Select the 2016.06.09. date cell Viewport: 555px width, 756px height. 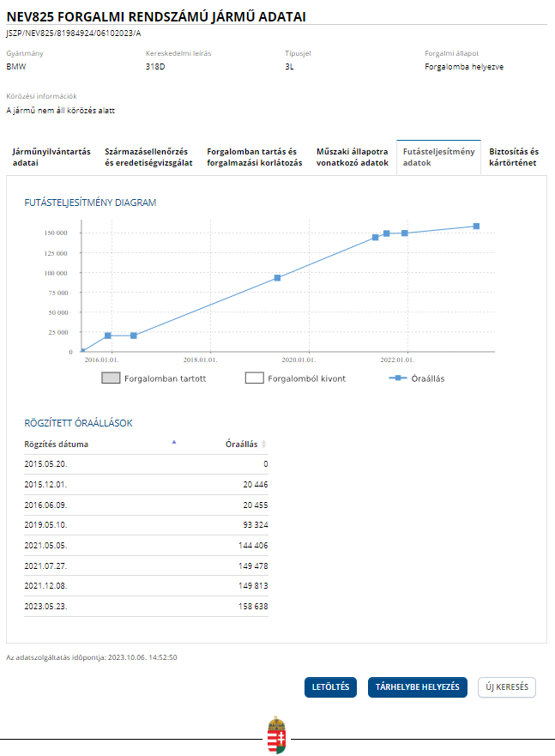tap(45, 505)
